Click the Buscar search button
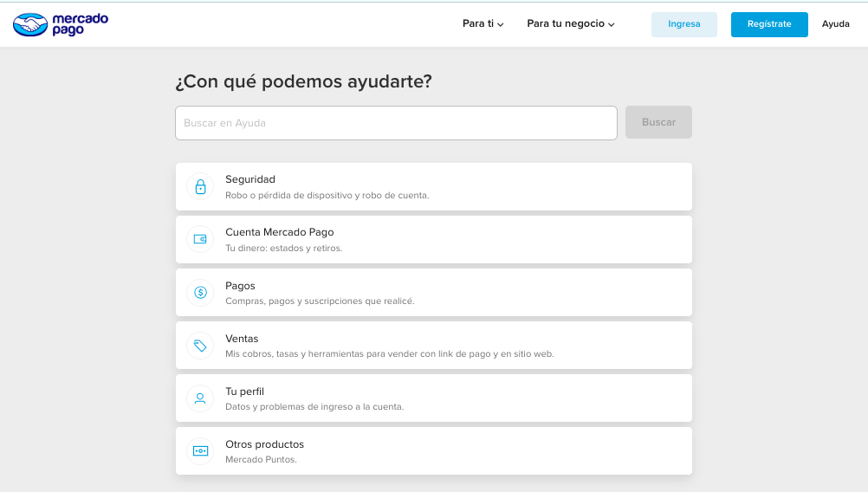Screen dimensions: 868x492 click(x=658, y=122)
